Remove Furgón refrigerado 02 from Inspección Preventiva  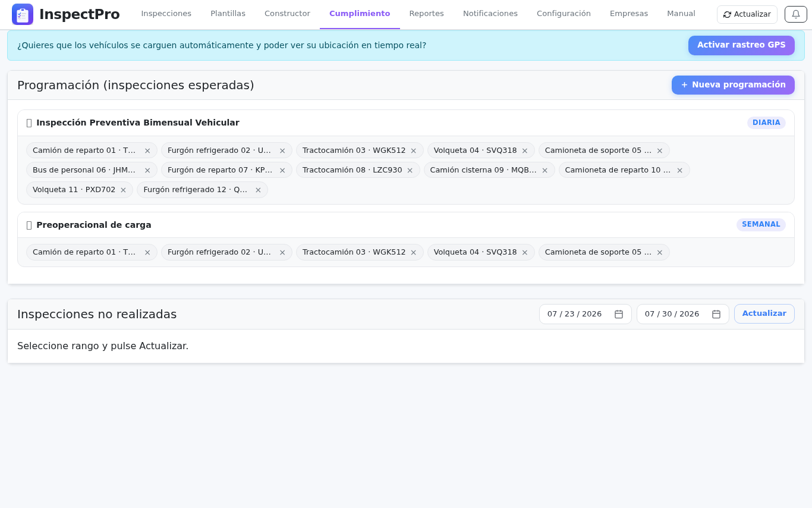click(x=282, y=150)
